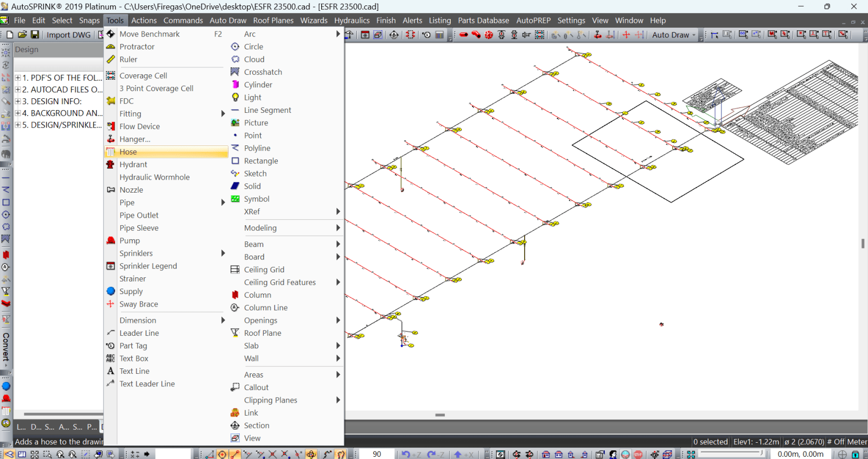Select the Light bulb icon
This screenshot has width=868, height=459.
tap(235, 97)
